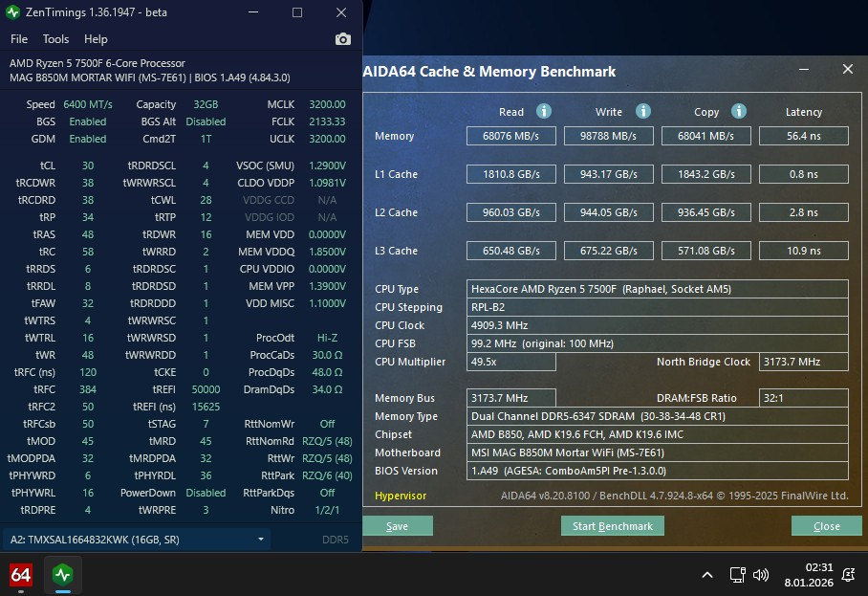The width and height of the screenshot is (868, 596).
Task: Click the North Bridge Clock field 3173.7 MHz
Action: [804, 362]
